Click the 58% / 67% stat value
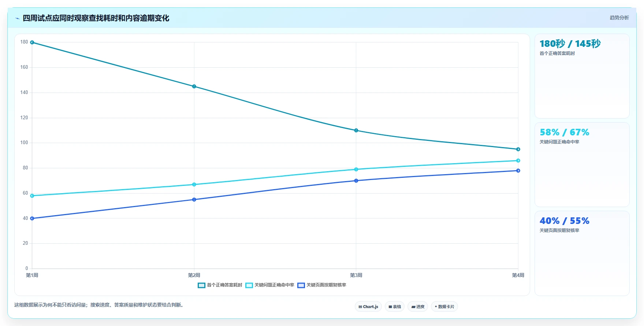This screenshot has height=326, width=644. (565, 132)
